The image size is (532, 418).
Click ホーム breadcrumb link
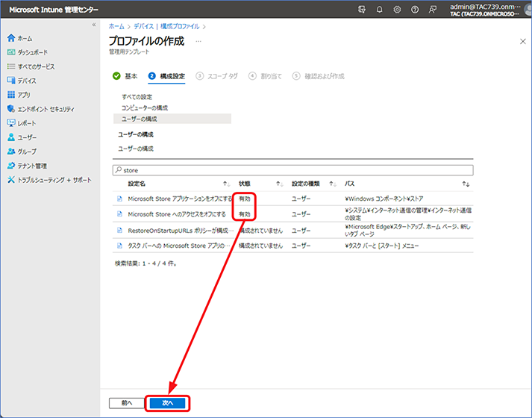(116, 26)
